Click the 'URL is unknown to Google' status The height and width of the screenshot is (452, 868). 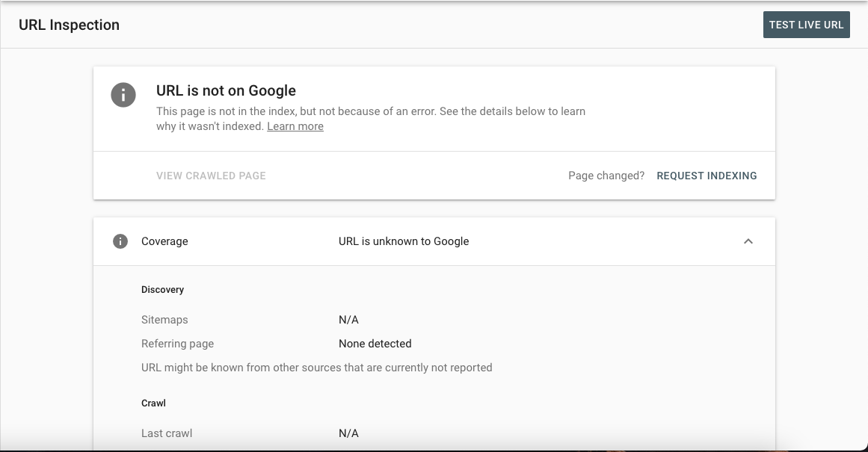[404, 241]
